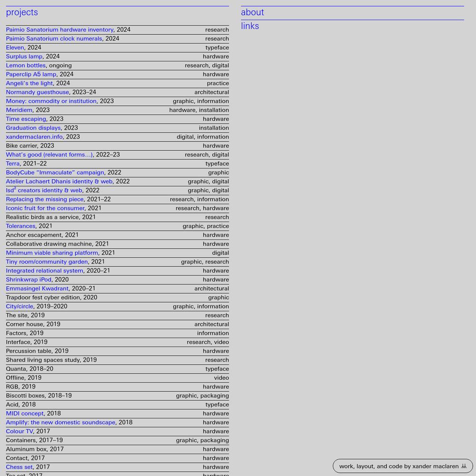Select Anchor escapement, 2021 text

click(x=42, y=235)
